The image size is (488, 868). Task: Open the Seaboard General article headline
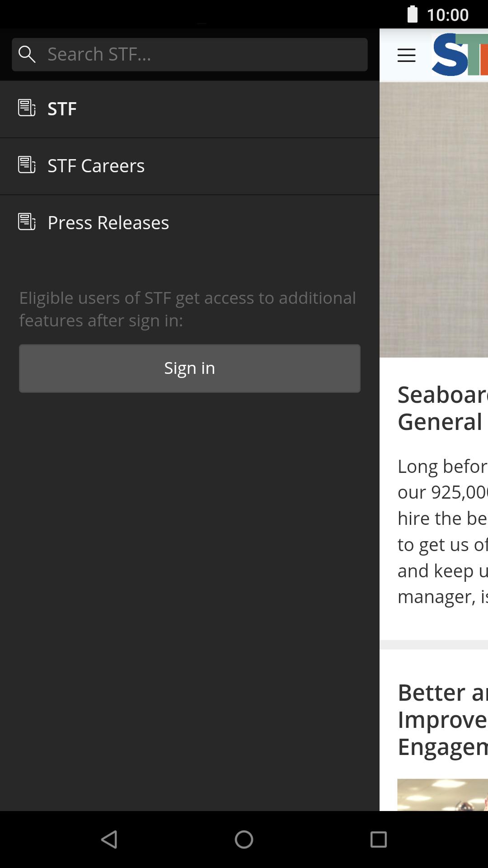[x=443, y=408]
